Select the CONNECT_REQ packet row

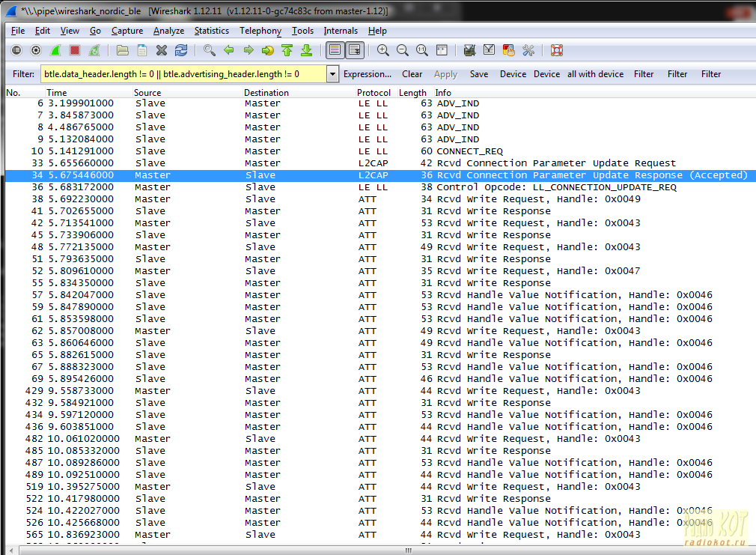[x=299, y=151]
